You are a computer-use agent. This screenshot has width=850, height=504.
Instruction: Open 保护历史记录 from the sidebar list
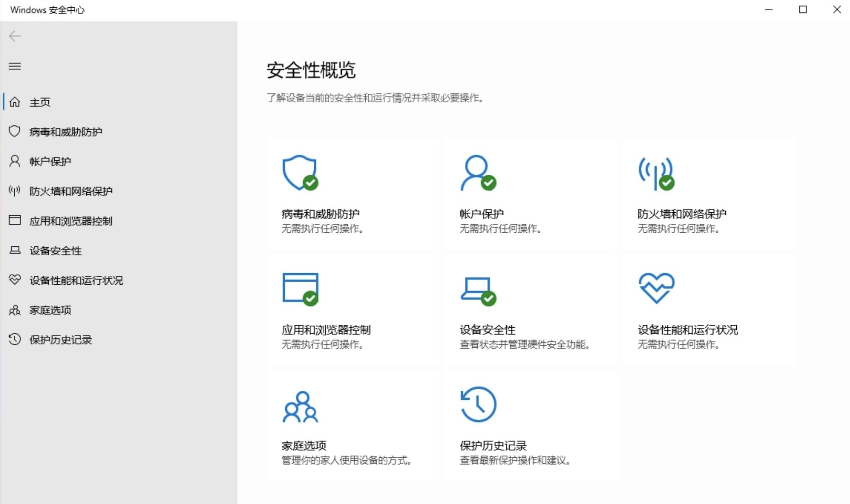point(60,340)
